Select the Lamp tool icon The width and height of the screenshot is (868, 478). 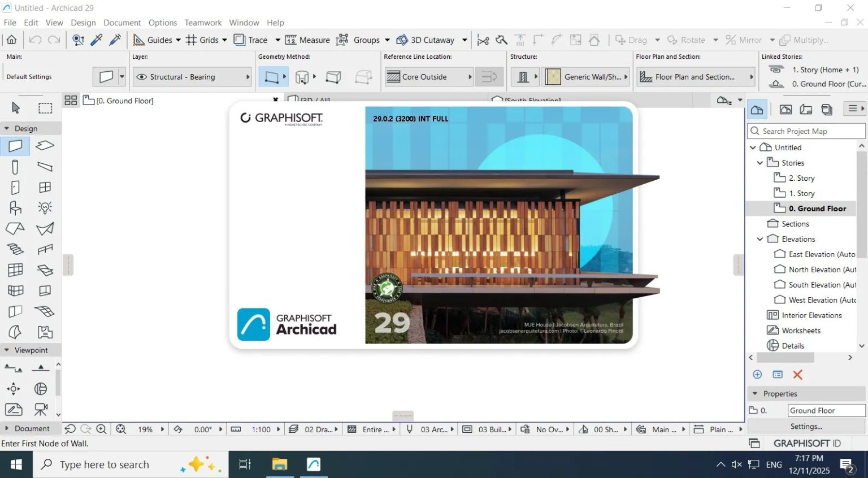point(45,207)
